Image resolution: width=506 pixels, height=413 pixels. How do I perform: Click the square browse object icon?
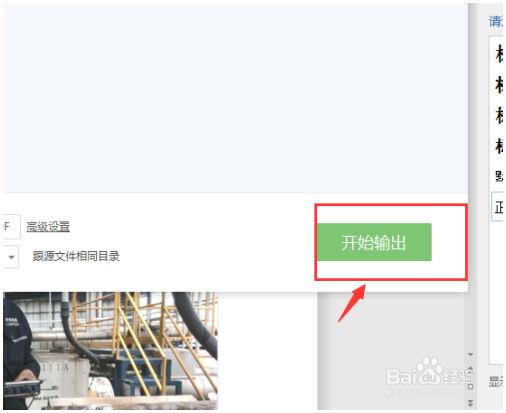[471, 386]
